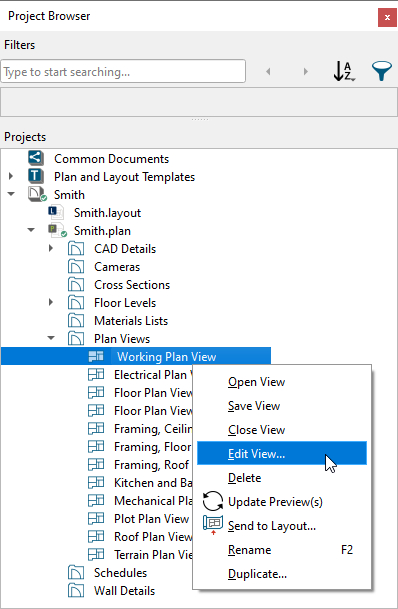Viewport: 398px width, 609px height.
Task: Choose Open View from context menu
Action: (282, 382)
